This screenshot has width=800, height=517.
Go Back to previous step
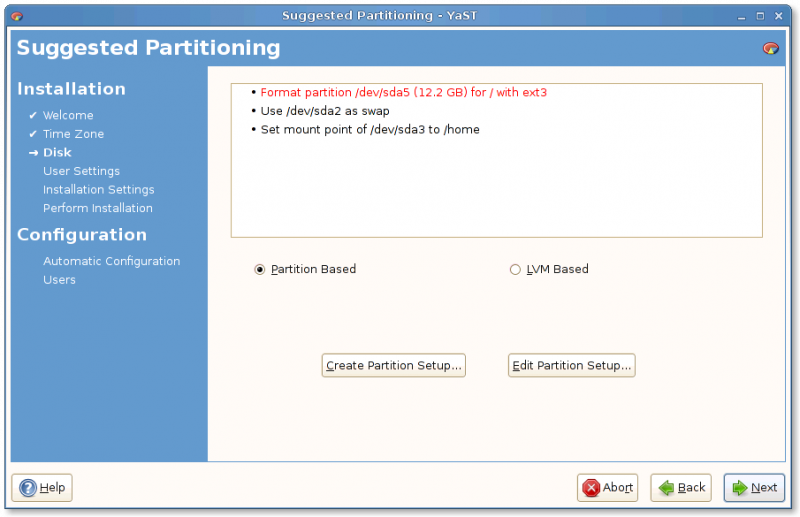click(681, 488)
